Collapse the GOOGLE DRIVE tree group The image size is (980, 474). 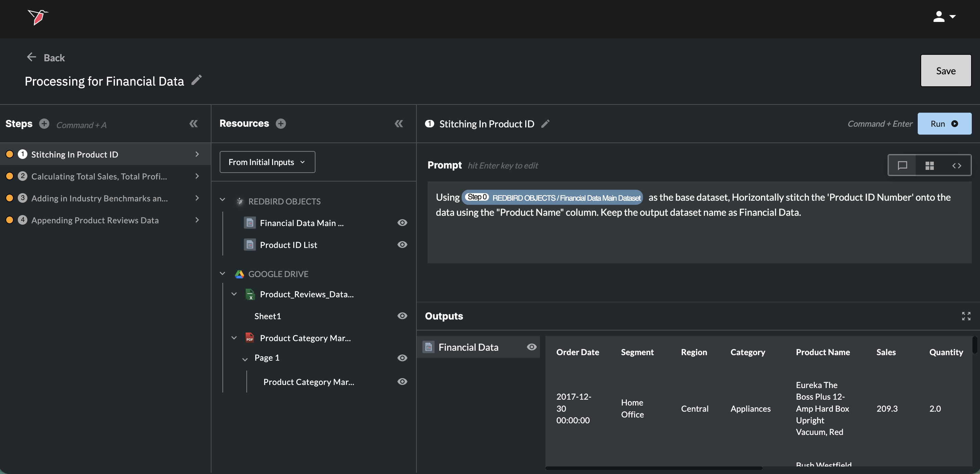pyautogui.click(x=222, y=274)
